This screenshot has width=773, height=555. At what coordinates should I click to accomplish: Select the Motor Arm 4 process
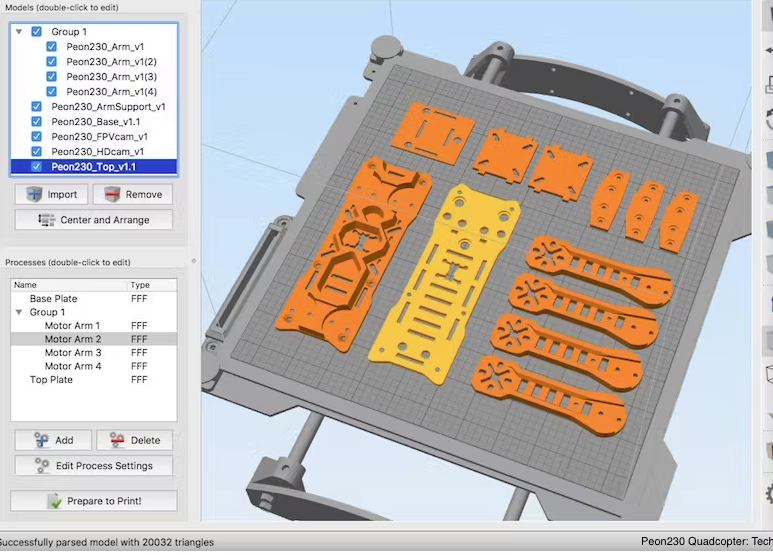(x=73, y=366)
